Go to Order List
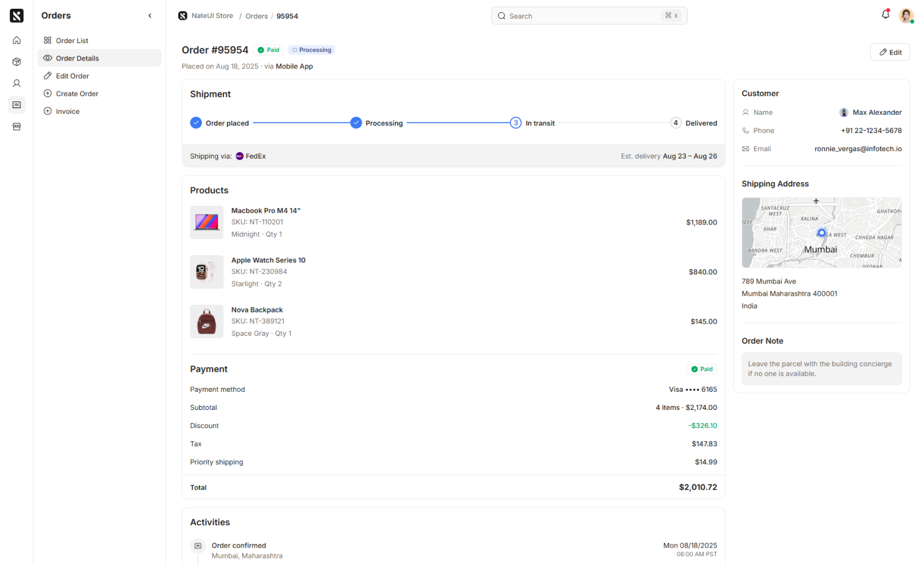The image size is (924, 565). pyautogui.click(x=99, y=40)
